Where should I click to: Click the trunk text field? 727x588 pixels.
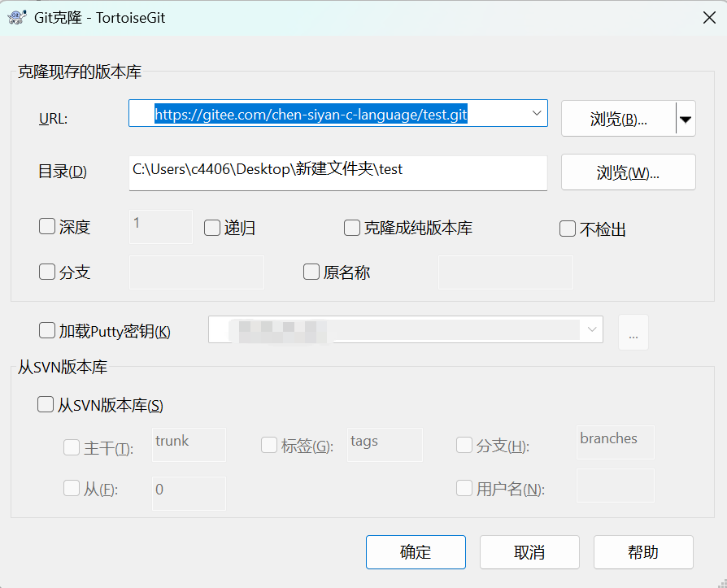tap(189, 445)
